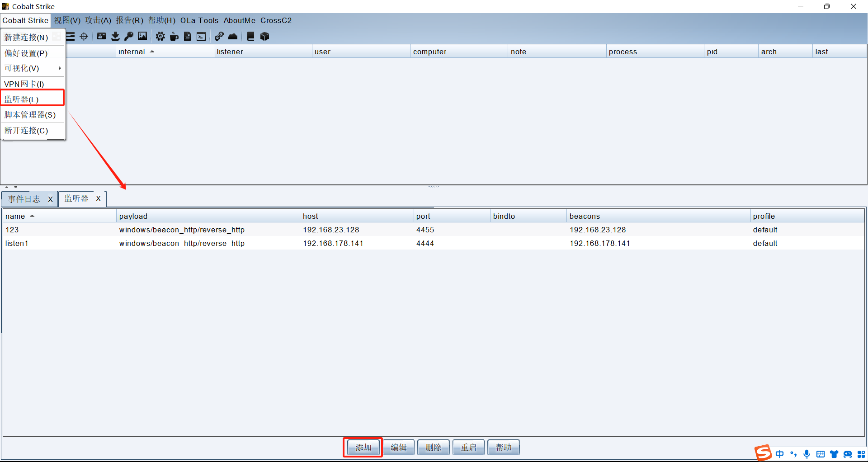
Task: Sort listeners by the name column header
Action: 59,216
